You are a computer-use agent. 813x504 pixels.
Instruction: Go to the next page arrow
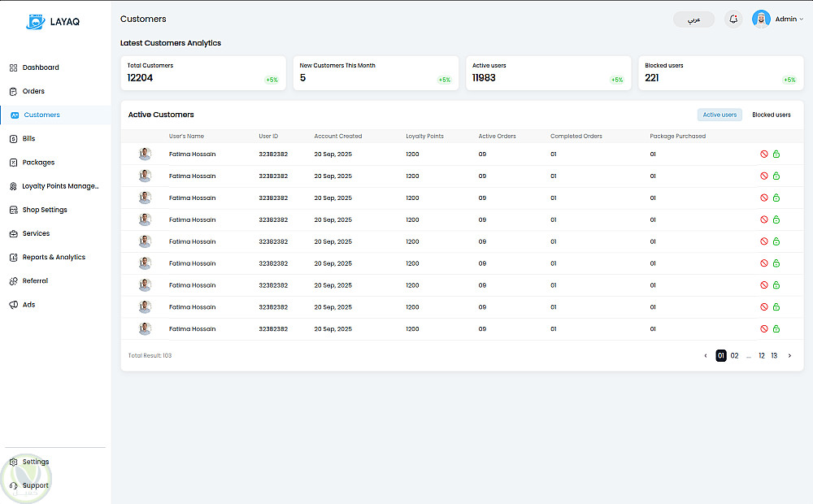coord(789,356)
